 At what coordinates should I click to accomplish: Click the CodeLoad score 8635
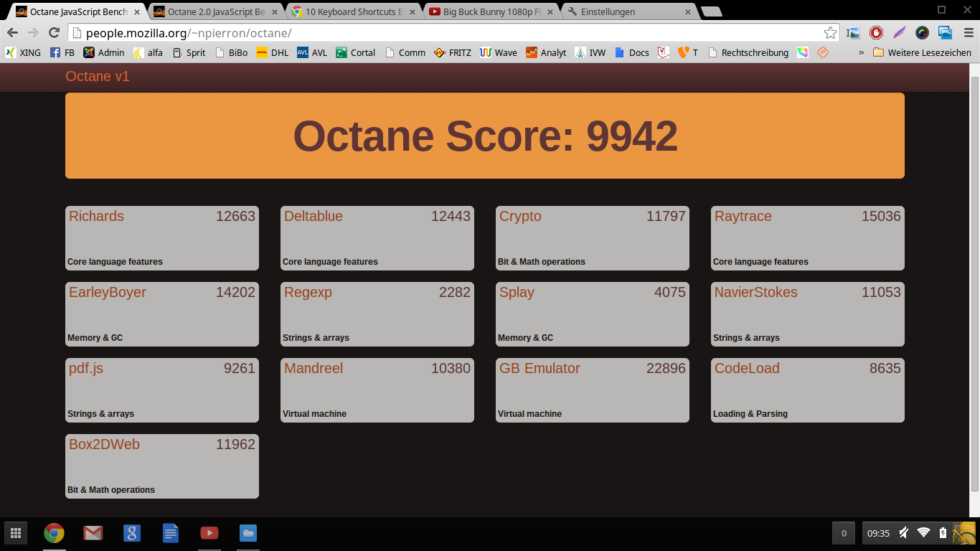[885, 368]
